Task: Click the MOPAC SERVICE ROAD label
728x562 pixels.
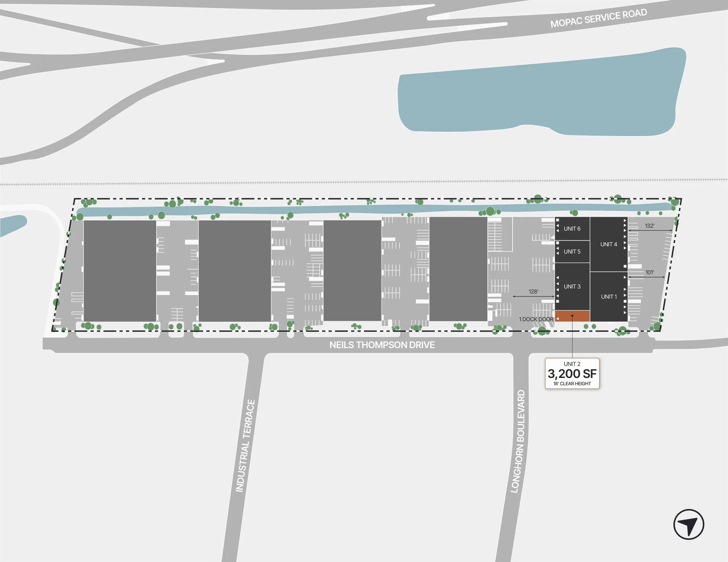Action: (598, 18)
